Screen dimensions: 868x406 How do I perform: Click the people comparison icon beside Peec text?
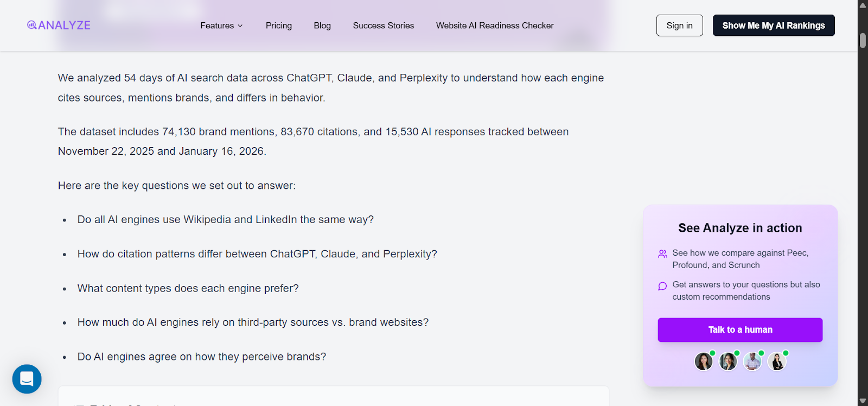coord(662,253)
